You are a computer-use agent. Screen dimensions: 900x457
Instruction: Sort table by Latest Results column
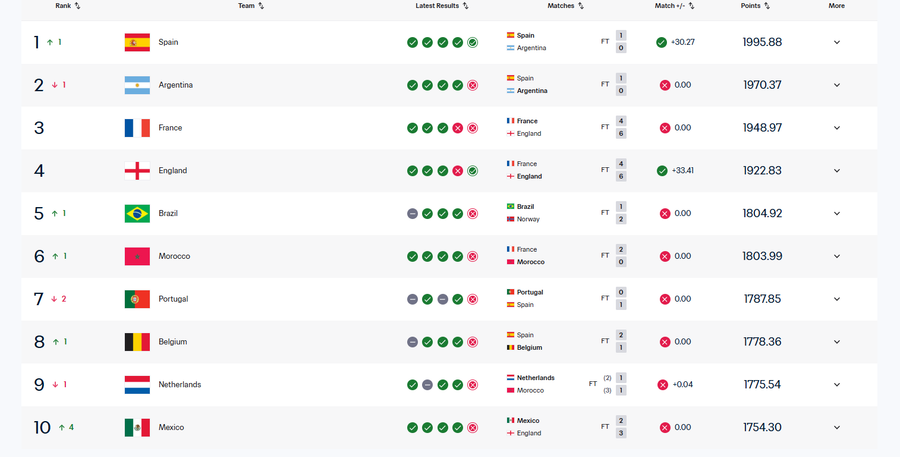[442, 6]
